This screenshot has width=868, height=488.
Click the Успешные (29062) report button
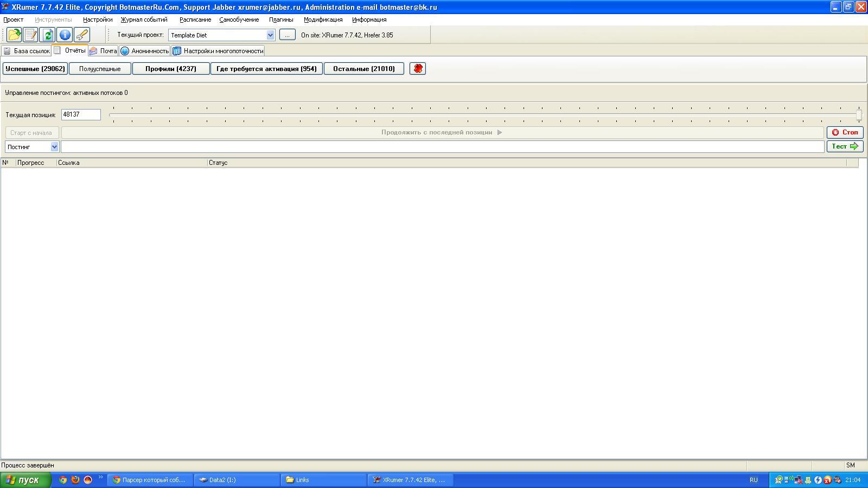pyautogui.click(x=35, y=69)
